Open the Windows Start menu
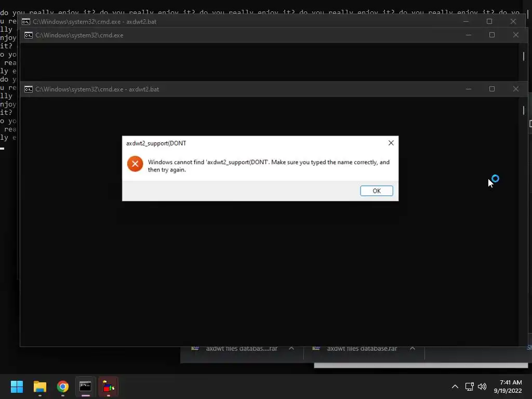The image size is (532, 399). 17,387
